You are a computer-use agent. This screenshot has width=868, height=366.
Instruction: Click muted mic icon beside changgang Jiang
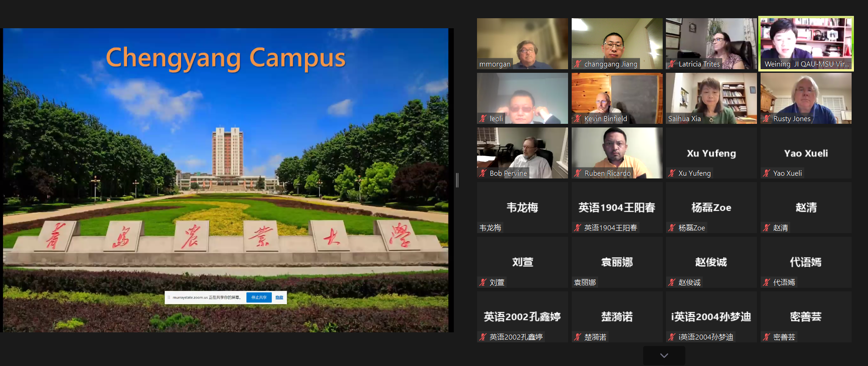click(x=578, y=64)
